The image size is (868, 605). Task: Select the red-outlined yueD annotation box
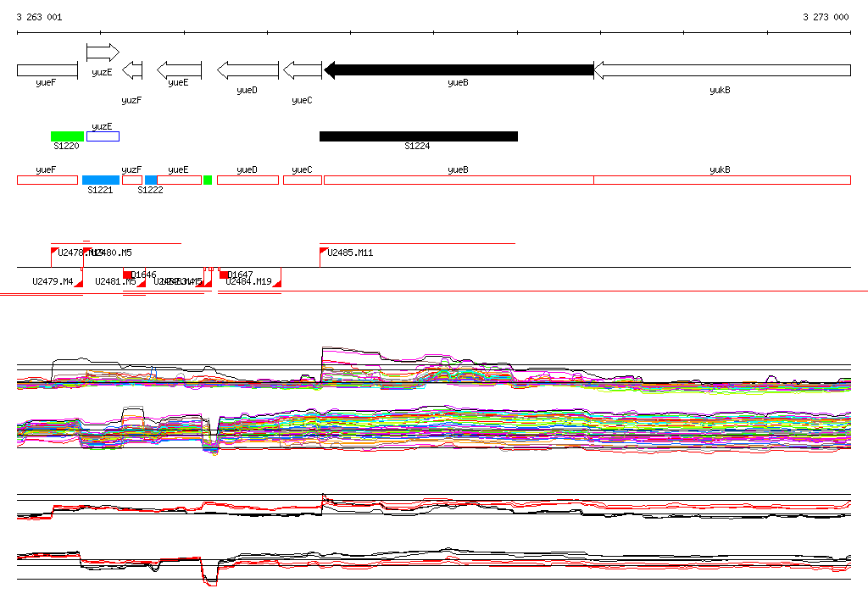(248, 180)
